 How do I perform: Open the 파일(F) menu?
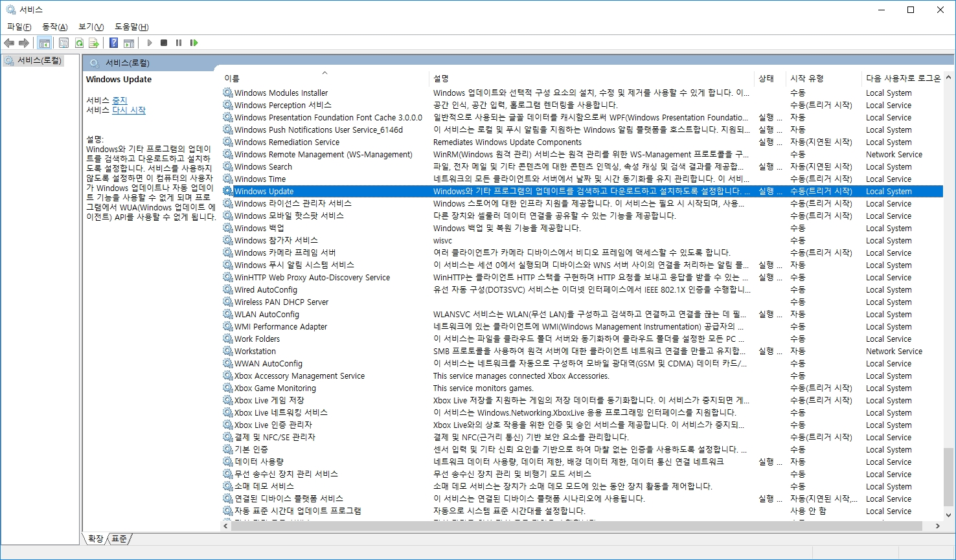(x=19, y=27)
